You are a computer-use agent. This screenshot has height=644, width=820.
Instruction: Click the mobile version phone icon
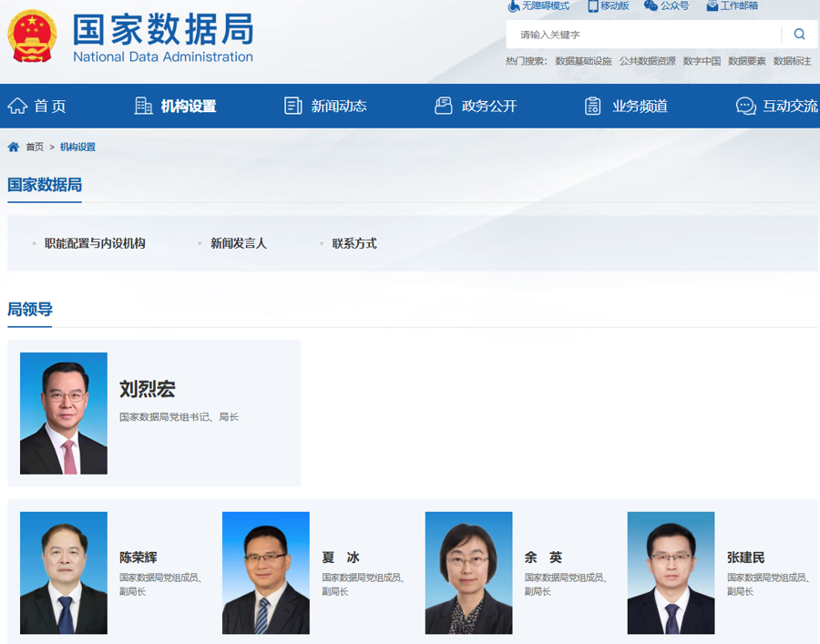click(x=593, y=5)
